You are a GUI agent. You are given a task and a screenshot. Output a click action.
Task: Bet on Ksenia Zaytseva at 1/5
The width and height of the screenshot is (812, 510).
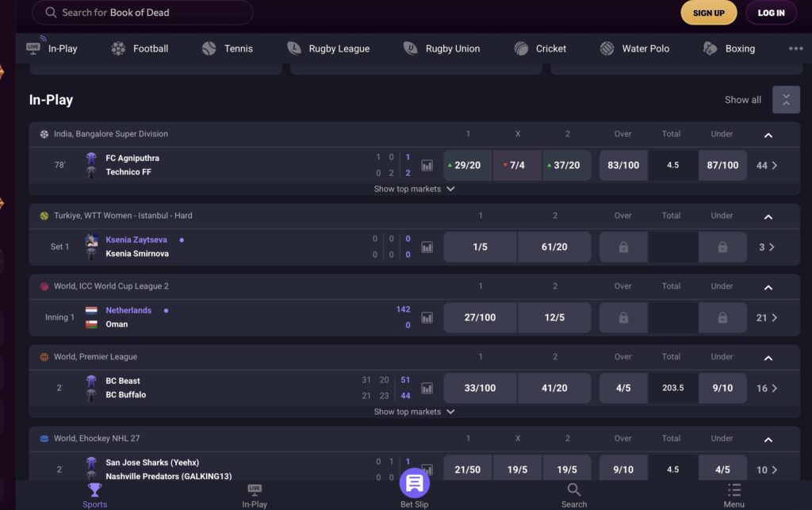click(x=480, y=247)
